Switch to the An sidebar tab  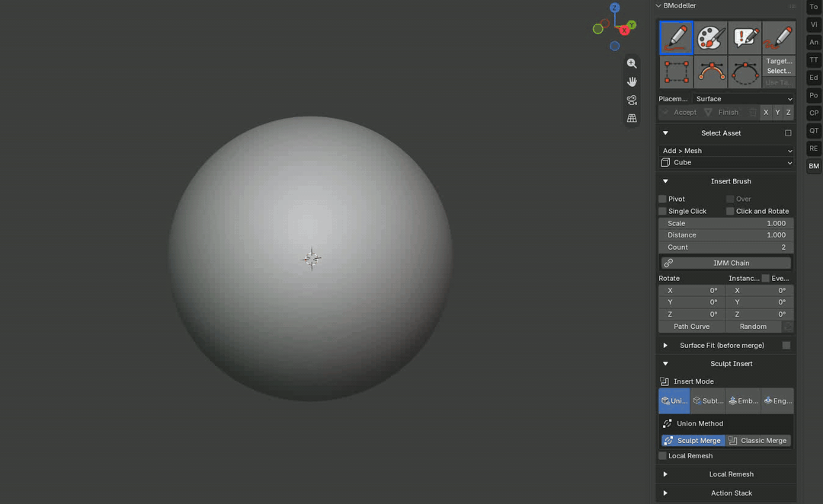tap(814, 42)
